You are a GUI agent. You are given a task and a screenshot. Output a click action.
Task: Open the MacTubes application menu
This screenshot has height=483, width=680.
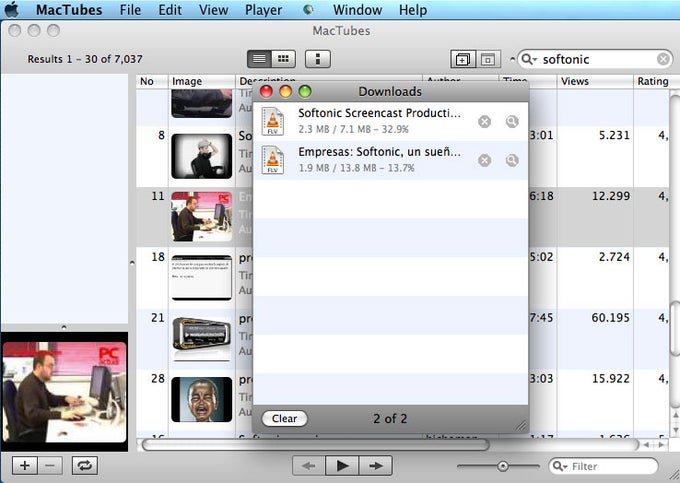[x=69, y=10]
